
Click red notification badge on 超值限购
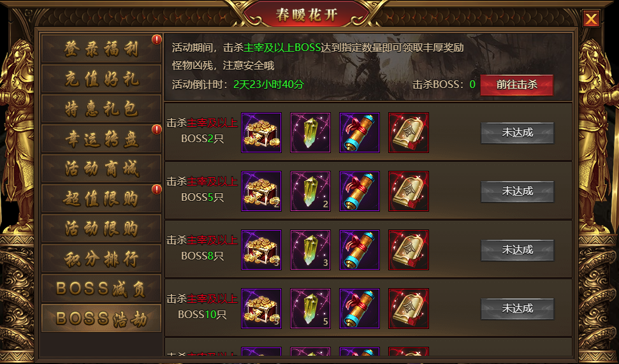point(157,189)
